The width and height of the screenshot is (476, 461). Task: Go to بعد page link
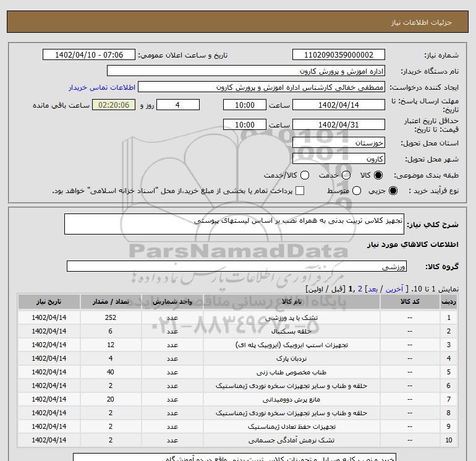point(373,289)
